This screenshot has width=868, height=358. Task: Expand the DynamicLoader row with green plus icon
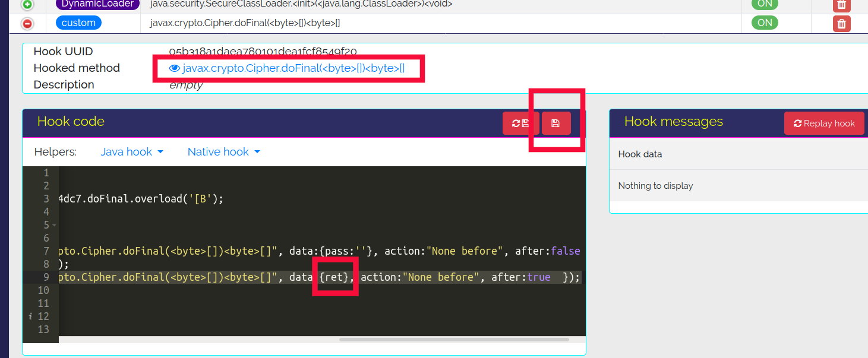(27, 4)
